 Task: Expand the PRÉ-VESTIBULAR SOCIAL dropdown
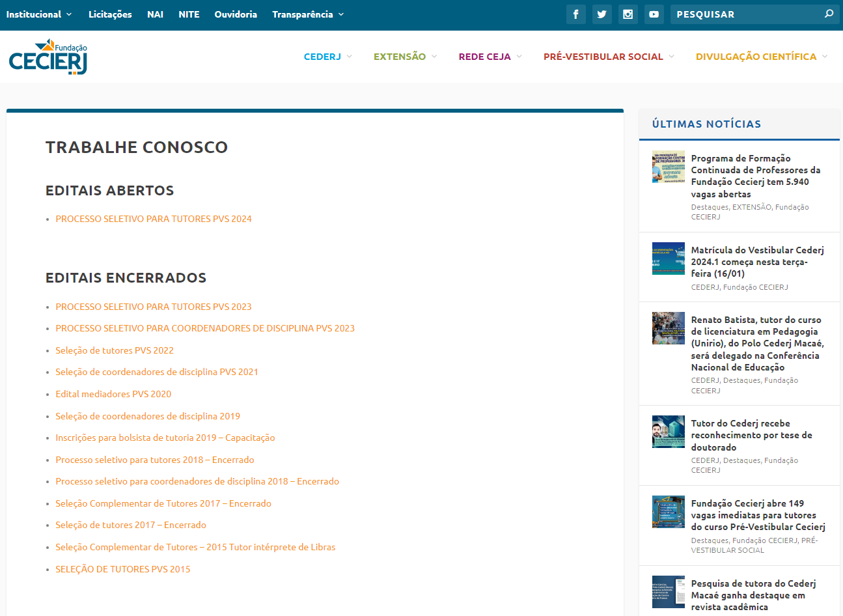[x=609, y=57]
